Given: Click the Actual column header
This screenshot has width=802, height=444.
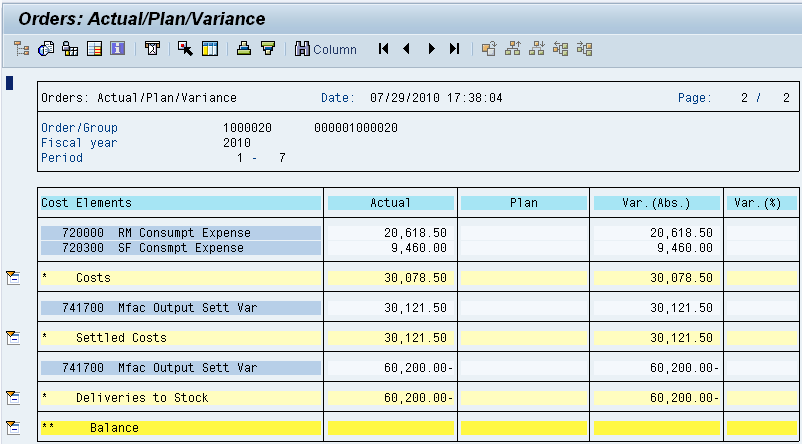Looking at the screenshot, I should click(x=391, y=203).
